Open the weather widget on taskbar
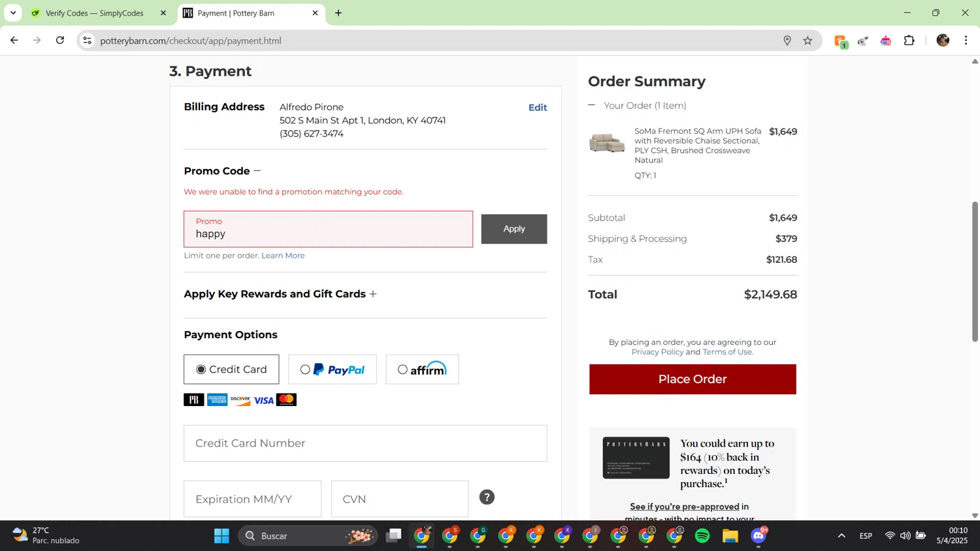This screenshot has width=980, height=551. click(x=46, y=535)
